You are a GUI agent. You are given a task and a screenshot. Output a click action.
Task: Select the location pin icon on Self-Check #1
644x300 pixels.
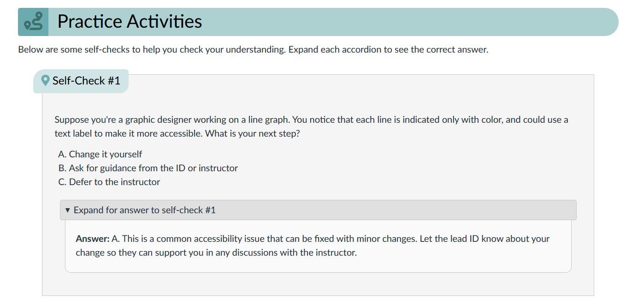click(x=45, y=80)
